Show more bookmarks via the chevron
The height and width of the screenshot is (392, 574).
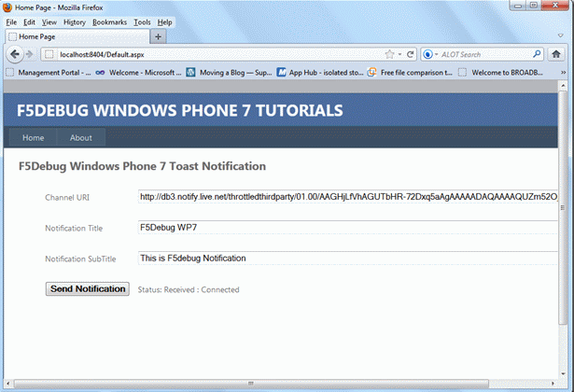point(564,73)
